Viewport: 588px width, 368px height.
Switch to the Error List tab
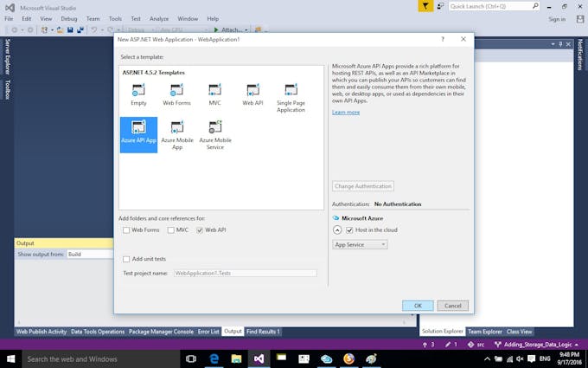point(208,332)
